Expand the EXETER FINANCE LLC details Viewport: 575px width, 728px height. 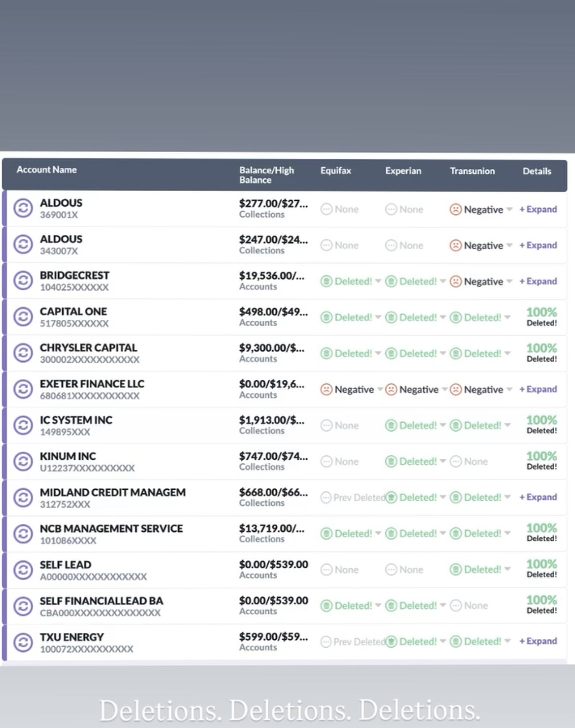pyautogui.click(x=538, y=389)
